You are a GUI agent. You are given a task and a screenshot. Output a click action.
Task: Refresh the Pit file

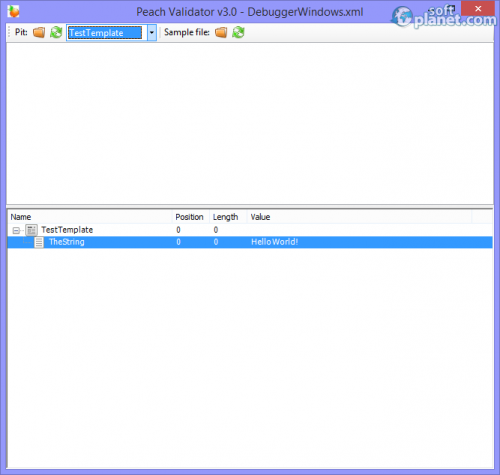click(x=56, y=32)
